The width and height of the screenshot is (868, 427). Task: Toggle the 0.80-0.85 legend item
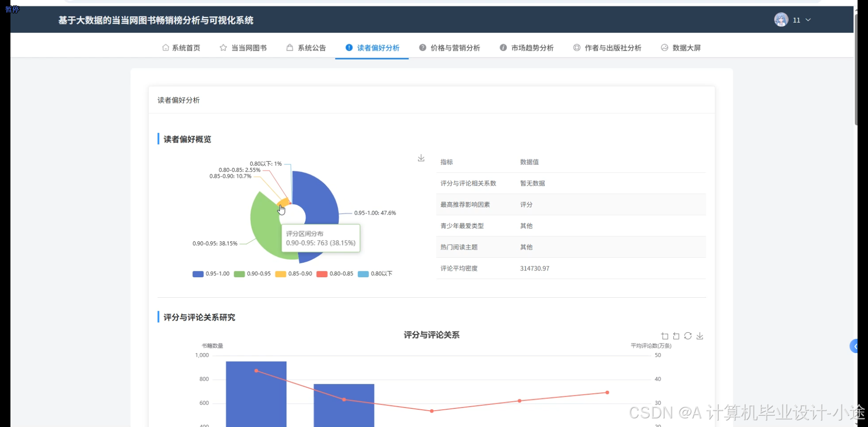(335, 274)
